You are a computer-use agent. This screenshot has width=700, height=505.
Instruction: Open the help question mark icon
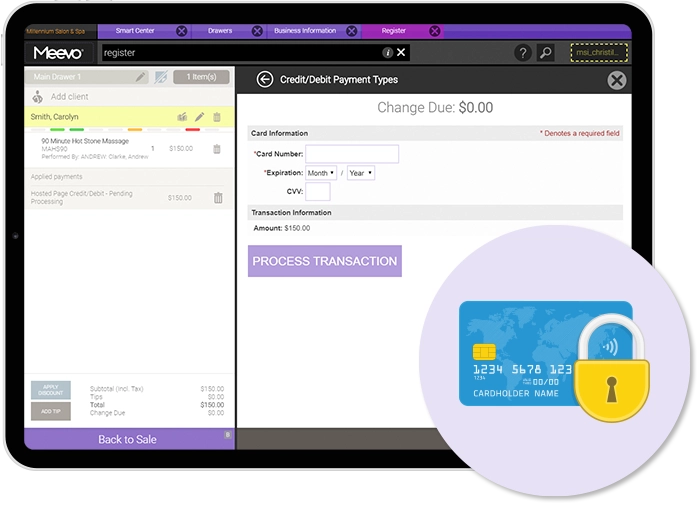click(522, 53)
